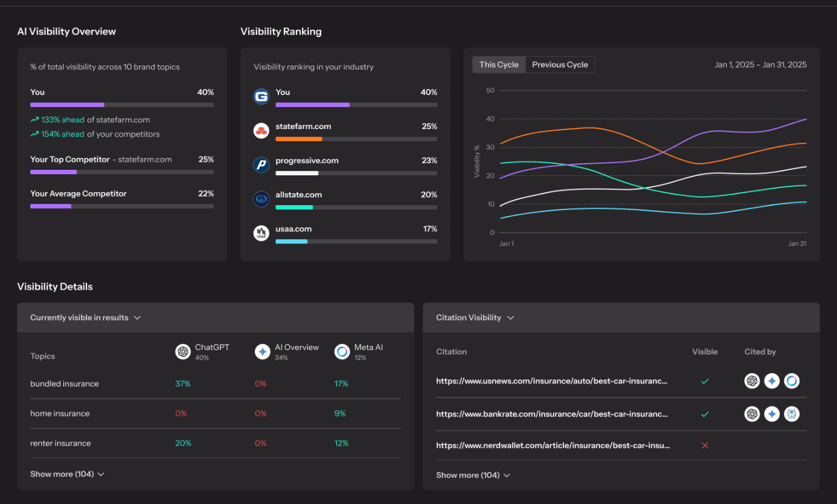The image size is (837, 504).
Task: Select the This Cycle tab
Action: click(x=499, y=64)
